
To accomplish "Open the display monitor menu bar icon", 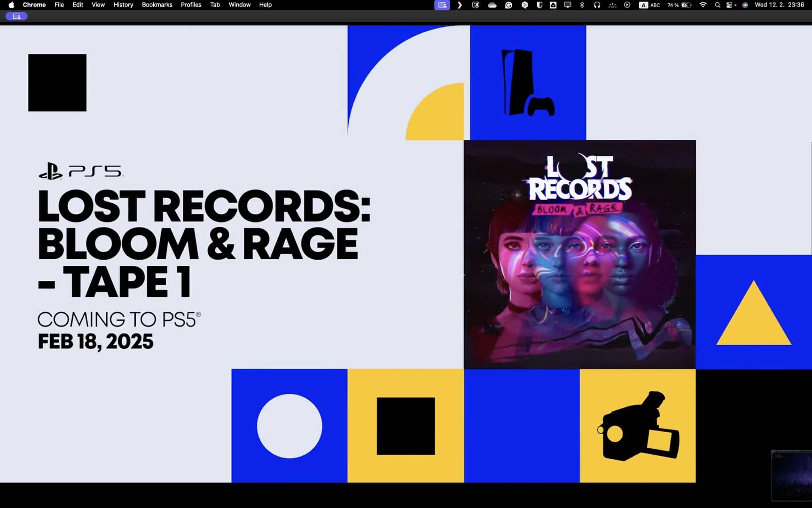I will tap(568, 5).
